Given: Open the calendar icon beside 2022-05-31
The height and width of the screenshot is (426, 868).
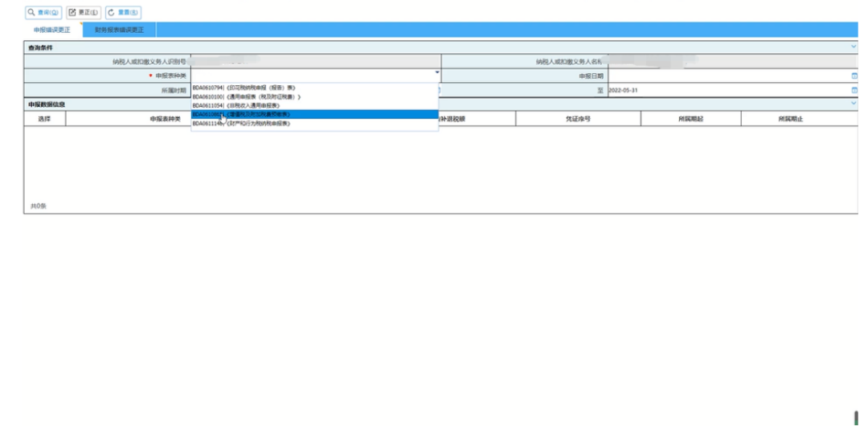Looking at the screenshot, I should pyautogui.click(x=854, y=90).
